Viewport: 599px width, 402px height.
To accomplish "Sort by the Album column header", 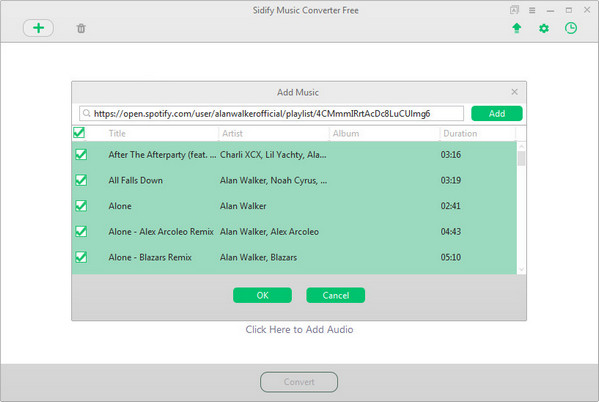I will 346,133.
